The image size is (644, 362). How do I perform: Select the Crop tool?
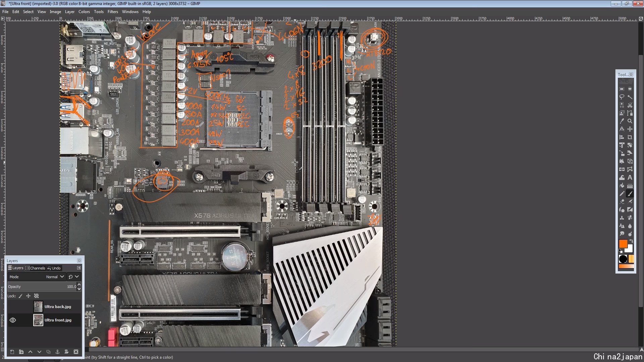[630, 137]
